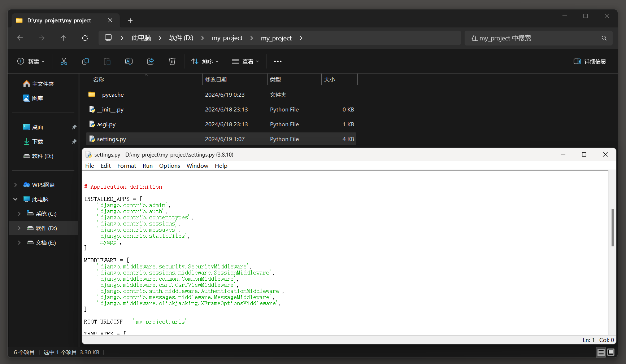
Task: Click the IDLE window title icon
Action: (89, 154)
